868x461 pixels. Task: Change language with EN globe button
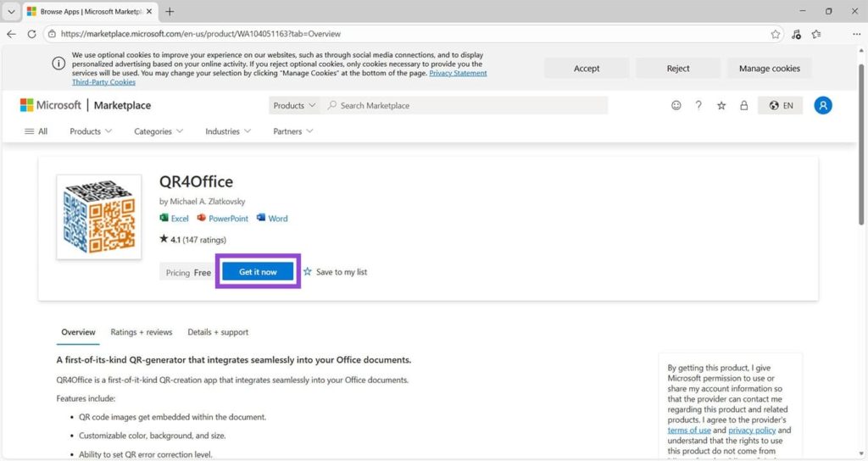(781, 105)
